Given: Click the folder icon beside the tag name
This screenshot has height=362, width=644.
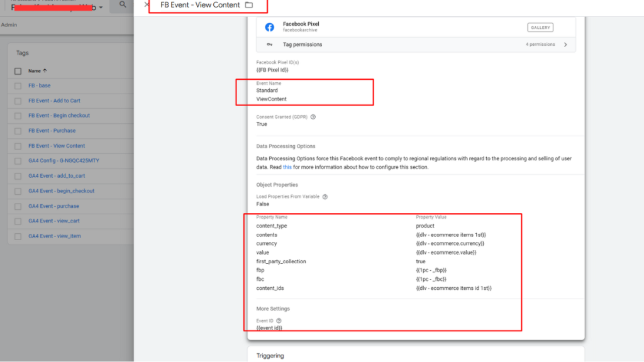Looking at the screenshot, I should pos(249,5).
